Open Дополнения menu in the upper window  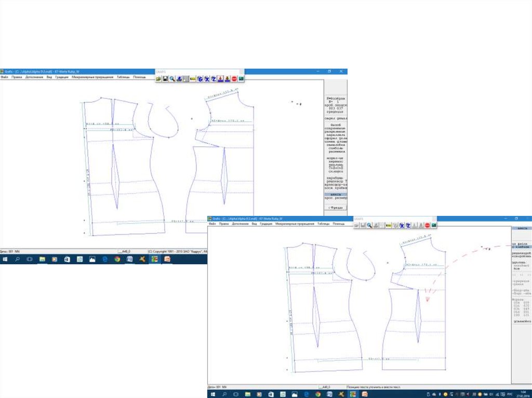34,77
